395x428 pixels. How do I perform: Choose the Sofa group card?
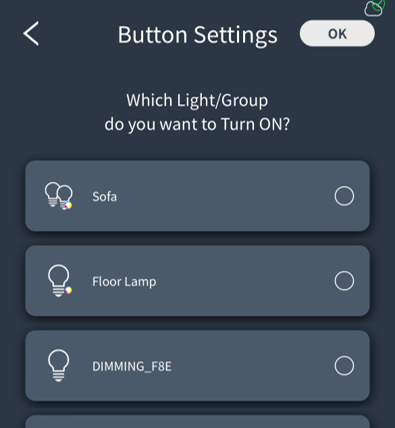point(197,196)
